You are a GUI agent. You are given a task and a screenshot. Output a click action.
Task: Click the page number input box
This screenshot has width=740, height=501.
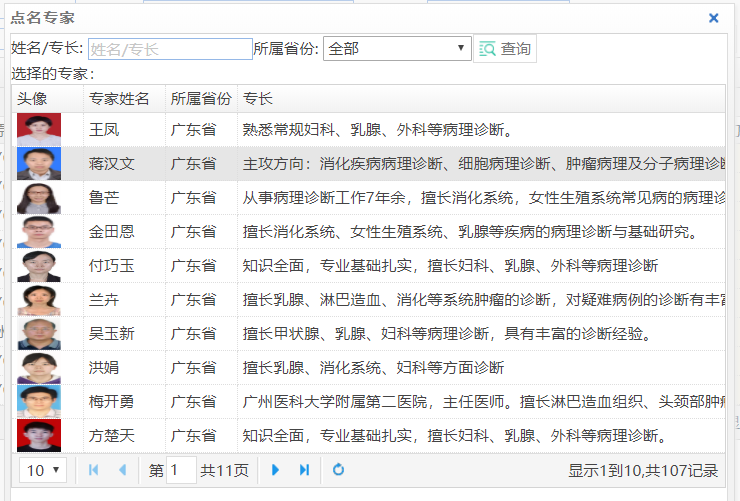(181, 470)
